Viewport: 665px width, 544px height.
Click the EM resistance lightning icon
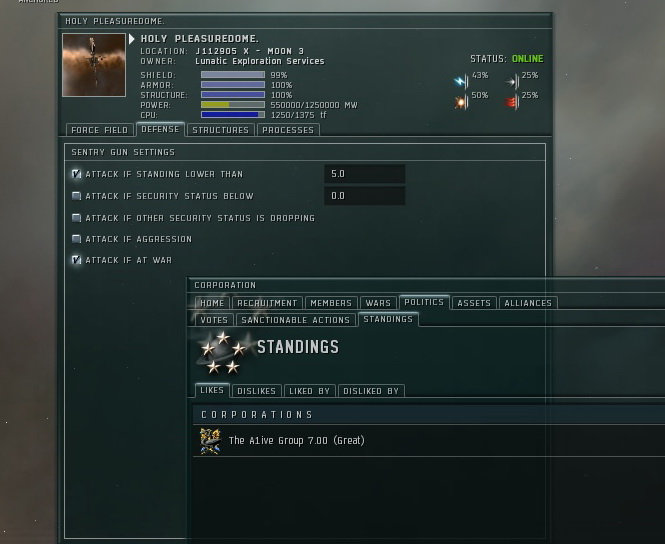point(461,81)
